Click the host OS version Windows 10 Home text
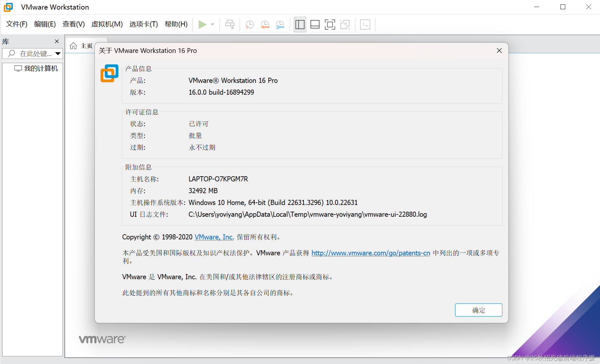 point(273,203)
